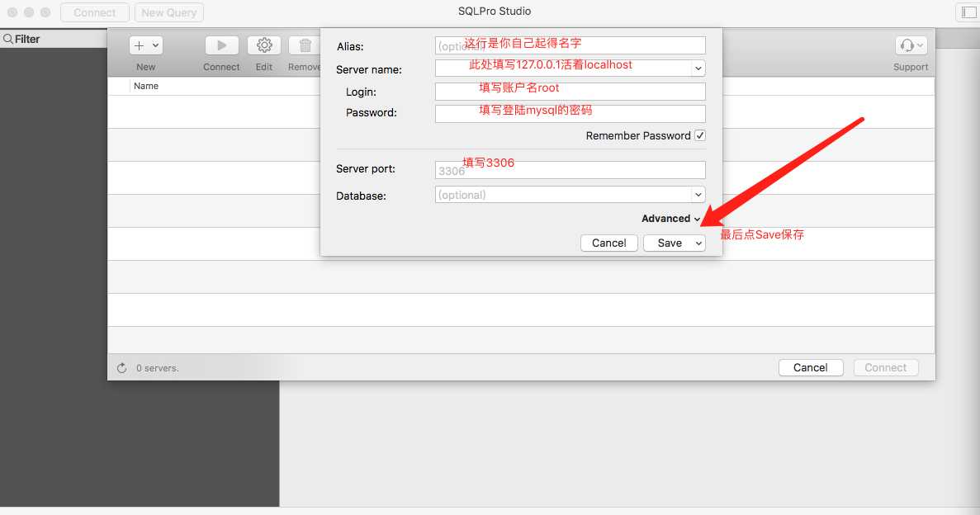
Task: Click Cancel in the connection dialog
Action: [x=608, y=243]
